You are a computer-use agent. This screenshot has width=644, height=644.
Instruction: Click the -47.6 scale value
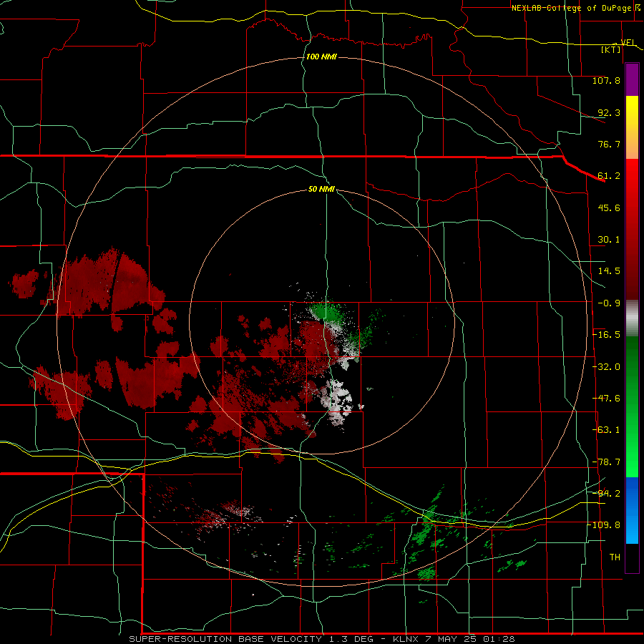tap(606, 399)
